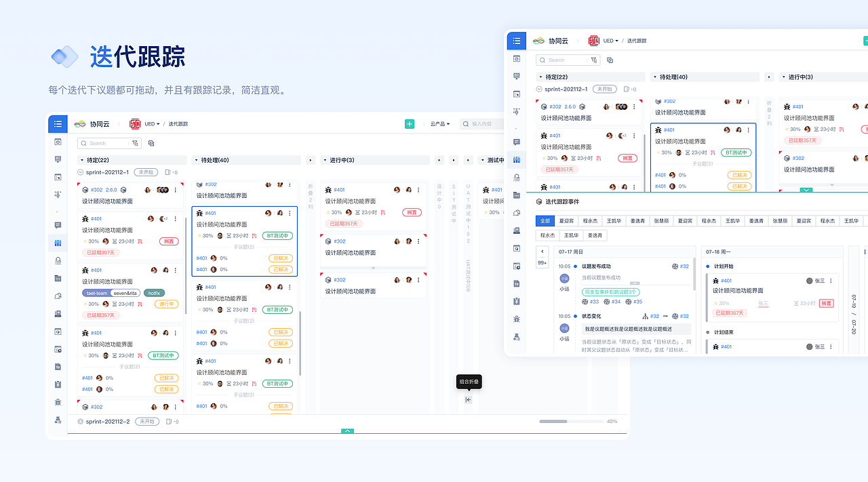Open the #35 issue link
Viewport: 868px width, 482px height.
634,302
